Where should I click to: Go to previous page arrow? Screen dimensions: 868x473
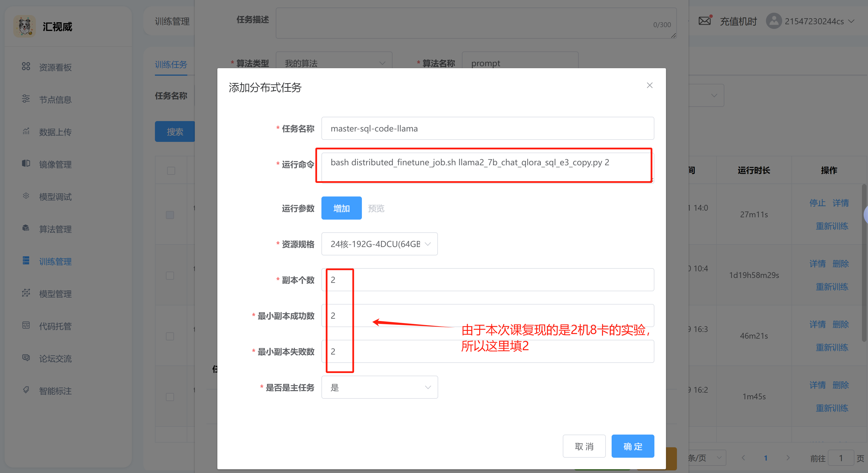tap(743, 457)
